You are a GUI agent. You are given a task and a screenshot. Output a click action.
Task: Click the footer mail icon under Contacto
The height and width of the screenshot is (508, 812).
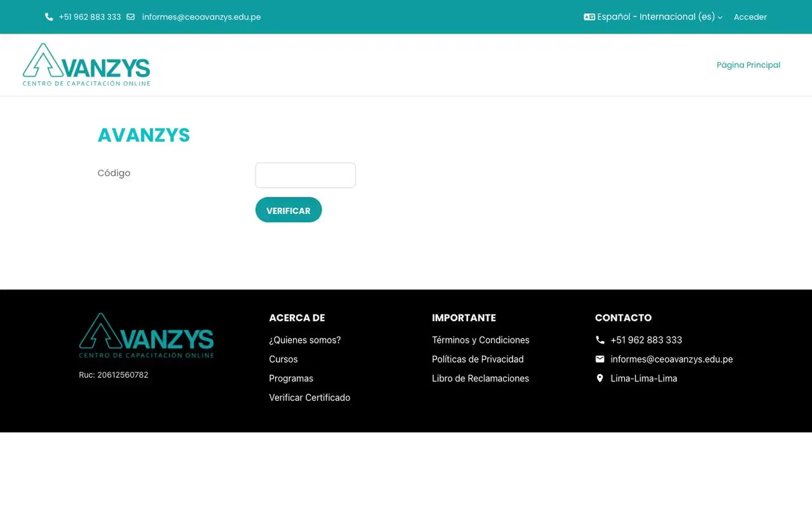tap(600, 359)
